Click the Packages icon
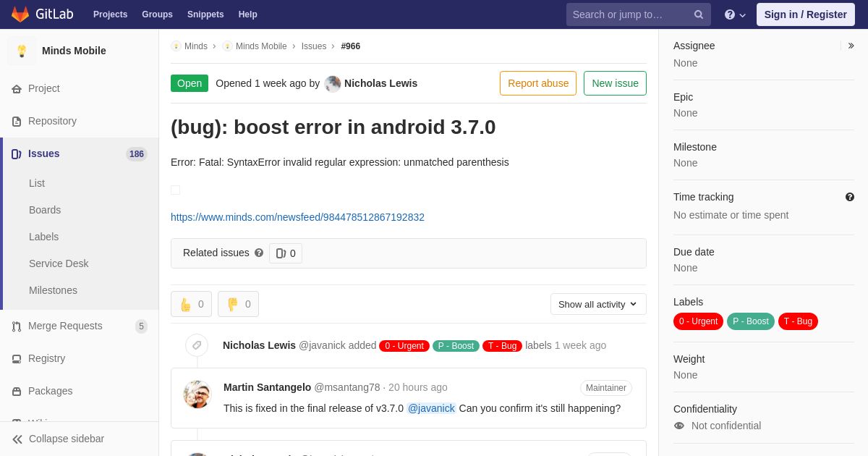This screenshot has width=868, height=456. (x=17, y=392)
